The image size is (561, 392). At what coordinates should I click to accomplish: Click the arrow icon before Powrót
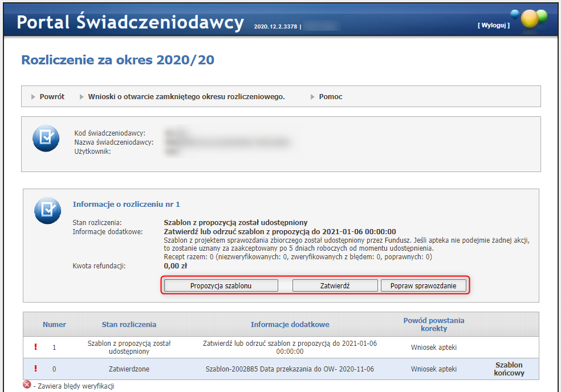[34, 96]
